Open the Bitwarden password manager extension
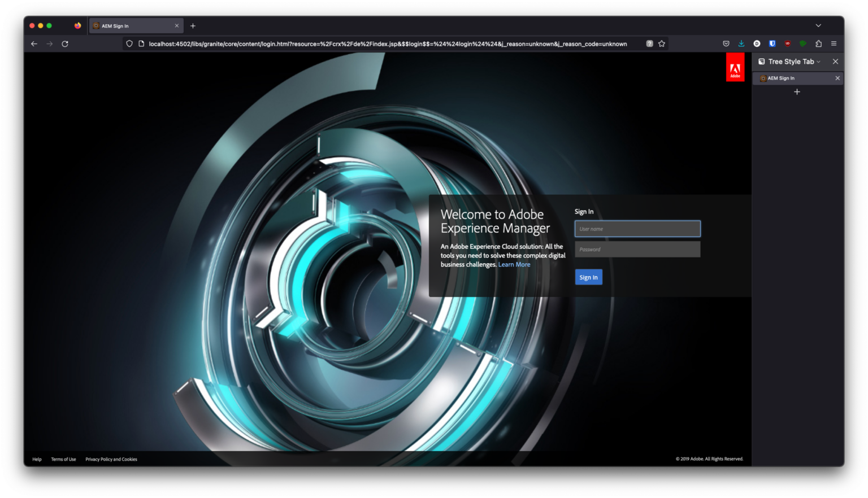Viewport: 868px width, 498px height. pyautogui.click(x=772, y=43)
